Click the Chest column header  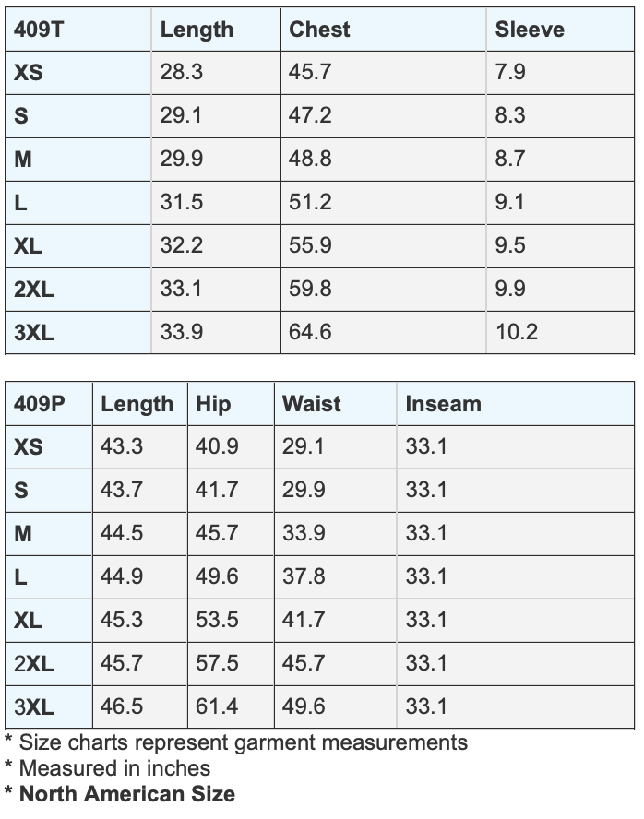coord(319,30)
